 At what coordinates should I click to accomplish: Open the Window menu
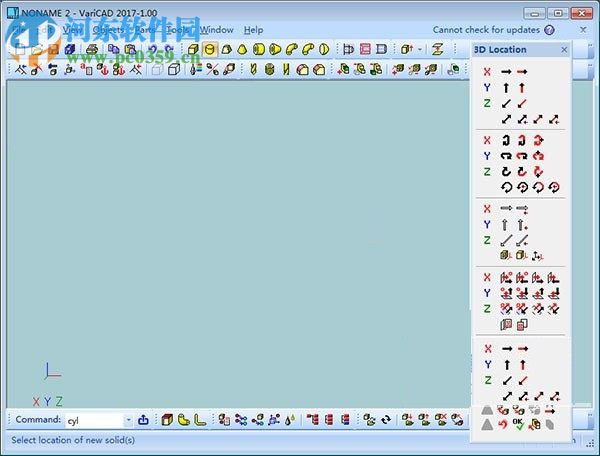coord(217,30)
